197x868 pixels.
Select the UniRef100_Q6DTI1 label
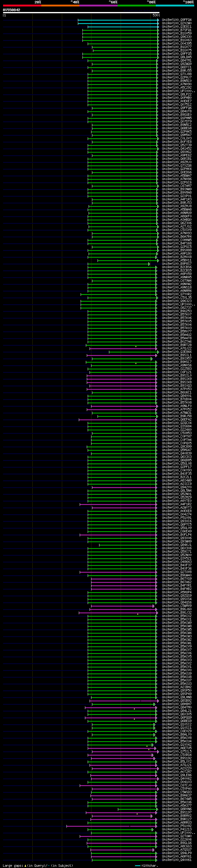(176, 67)
